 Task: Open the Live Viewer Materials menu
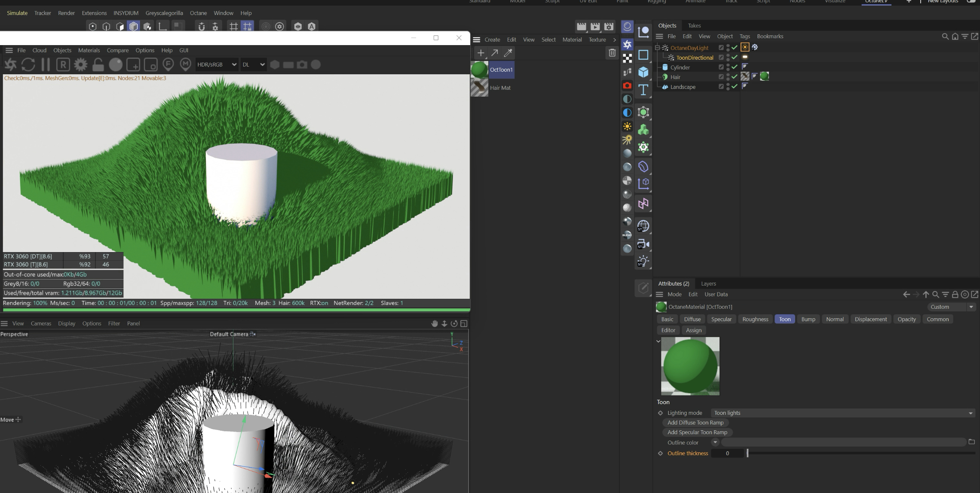pos(89,50)
